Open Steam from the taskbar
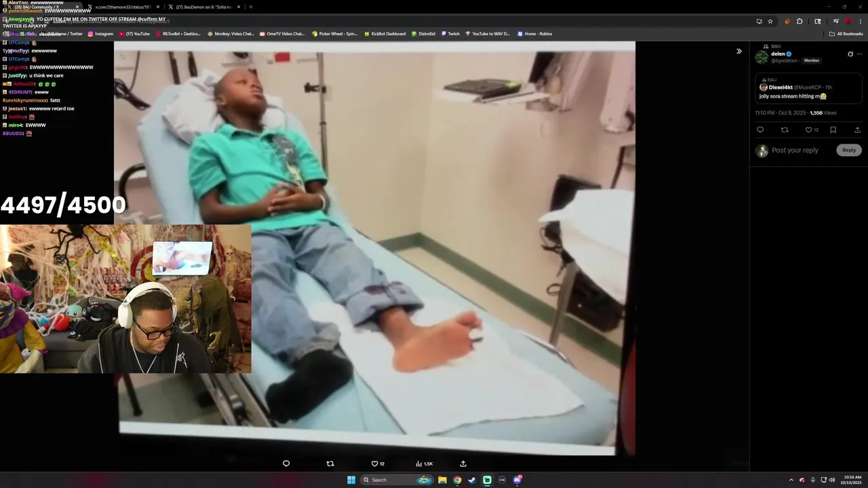 472,480
